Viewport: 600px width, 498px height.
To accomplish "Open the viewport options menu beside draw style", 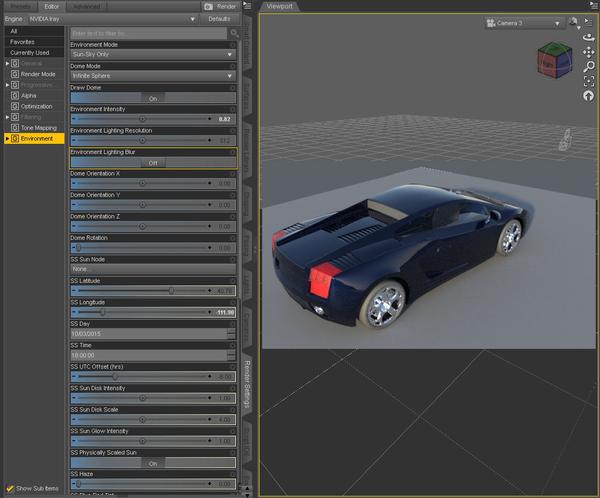I will (587, 21).
